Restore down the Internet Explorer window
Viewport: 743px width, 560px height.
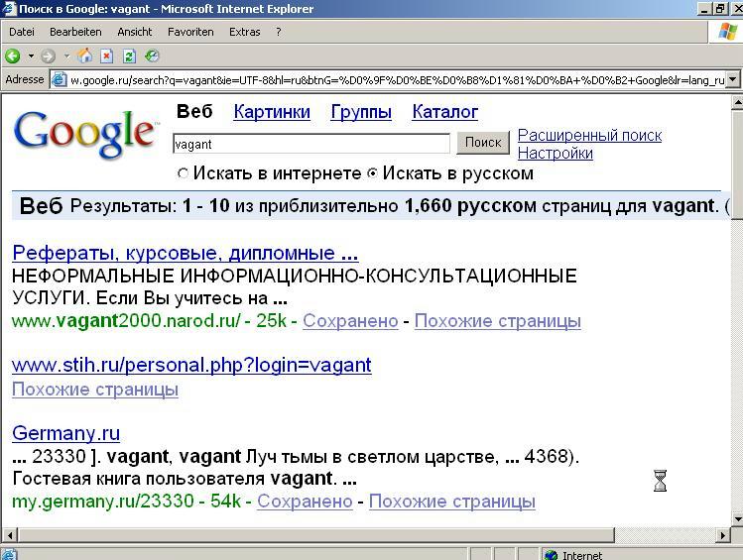(x=720, y=9)
